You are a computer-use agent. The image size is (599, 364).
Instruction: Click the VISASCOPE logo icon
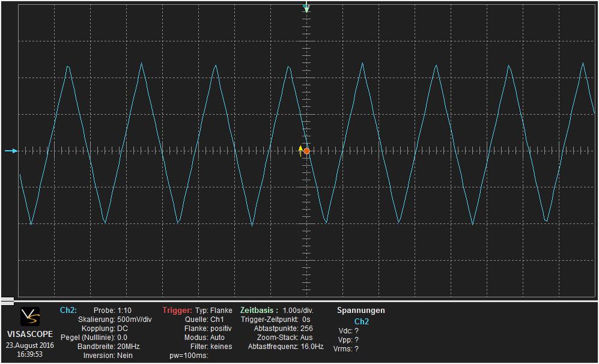click(30, 317)
